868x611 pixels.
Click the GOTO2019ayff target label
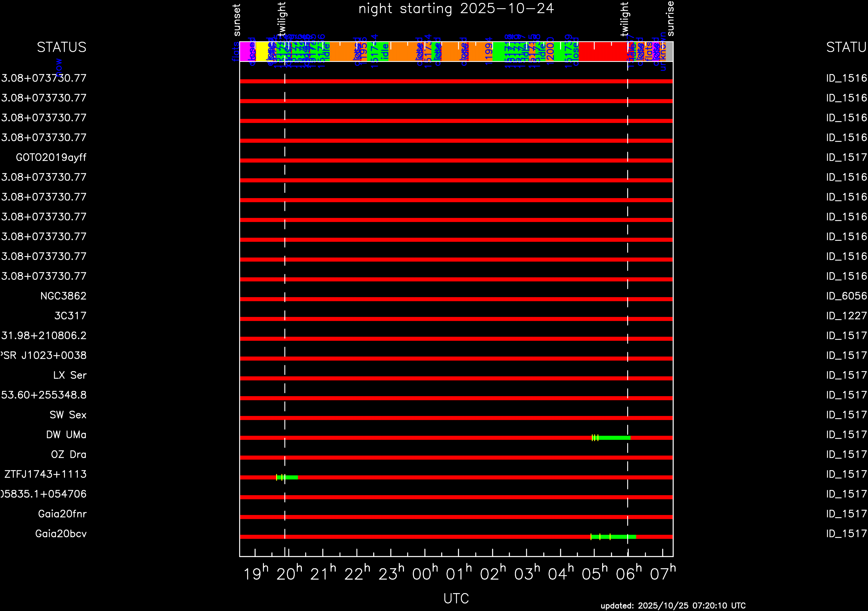(x=51, y=158)
